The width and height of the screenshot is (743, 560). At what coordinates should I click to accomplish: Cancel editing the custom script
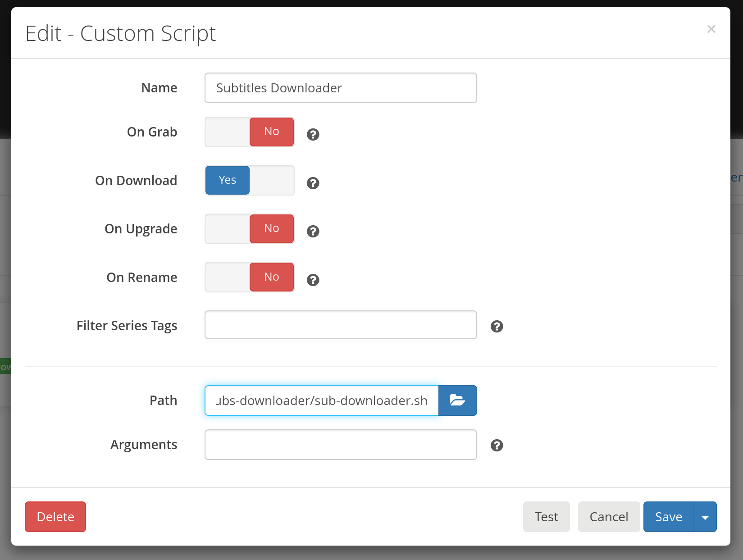click(609, 517)
